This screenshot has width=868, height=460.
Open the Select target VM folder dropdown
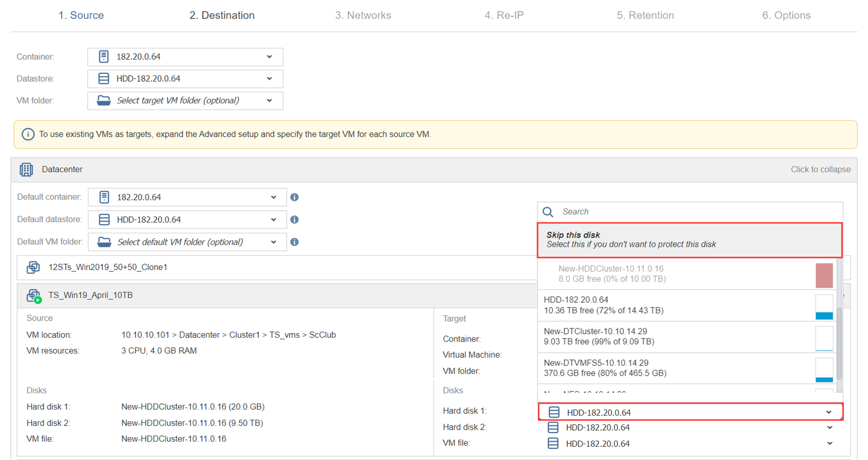pyautogui.click(x=185, y=101)
